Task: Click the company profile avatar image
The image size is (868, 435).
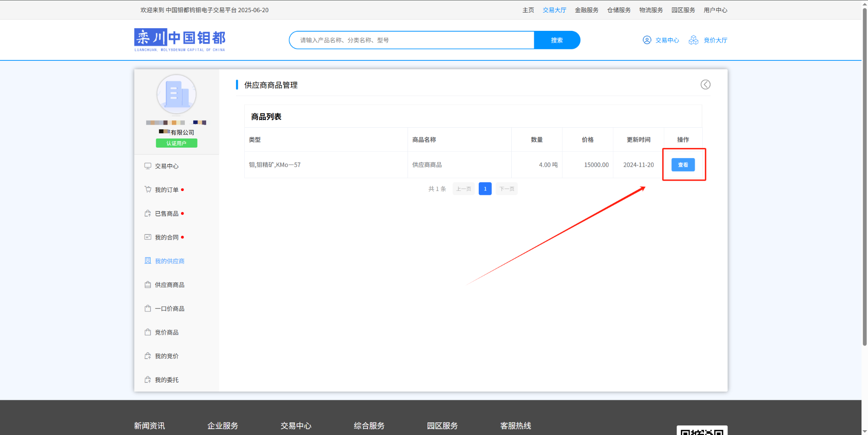Action: [176, 94]
